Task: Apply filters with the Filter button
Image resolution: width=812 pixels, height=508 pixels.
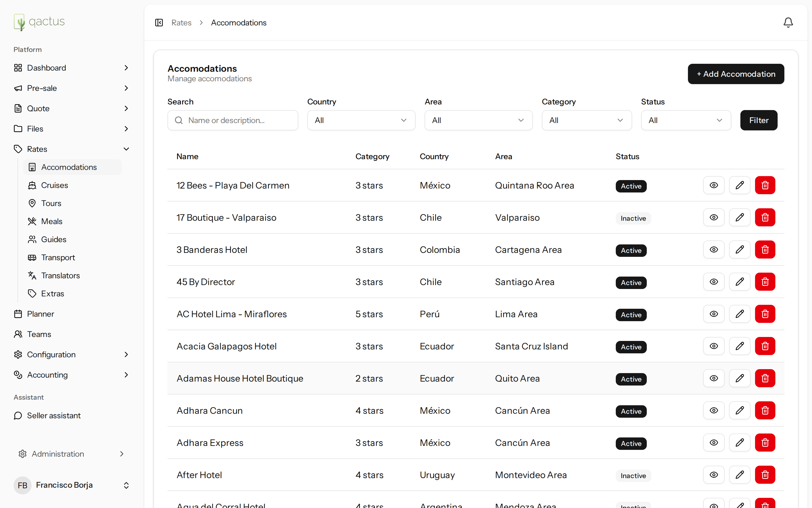Action: tap(759, 120)
